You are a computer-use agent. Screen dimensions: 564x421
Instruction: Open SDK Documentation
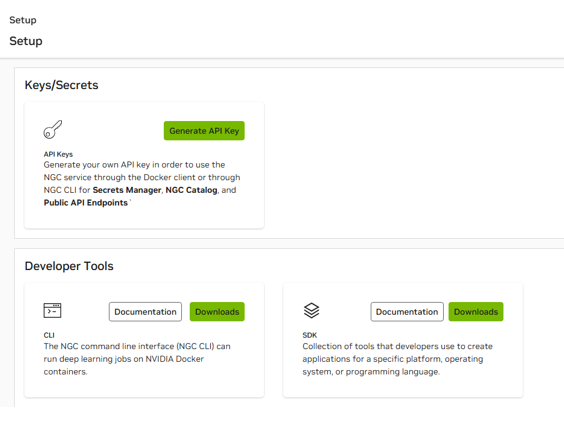(x=407, y=312)
